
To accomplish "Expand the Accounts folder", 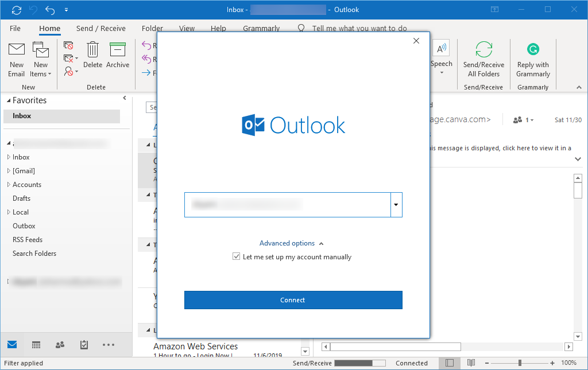I will click(9, 184).
